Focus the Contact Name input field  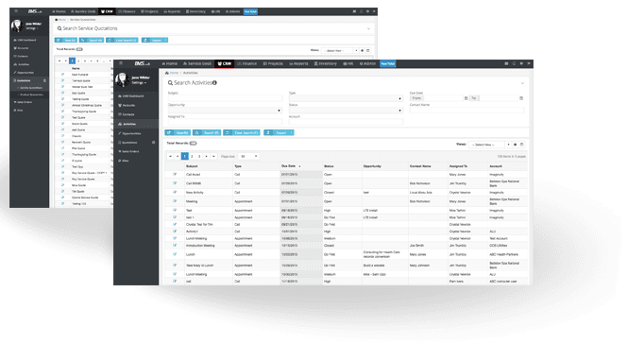467,111
